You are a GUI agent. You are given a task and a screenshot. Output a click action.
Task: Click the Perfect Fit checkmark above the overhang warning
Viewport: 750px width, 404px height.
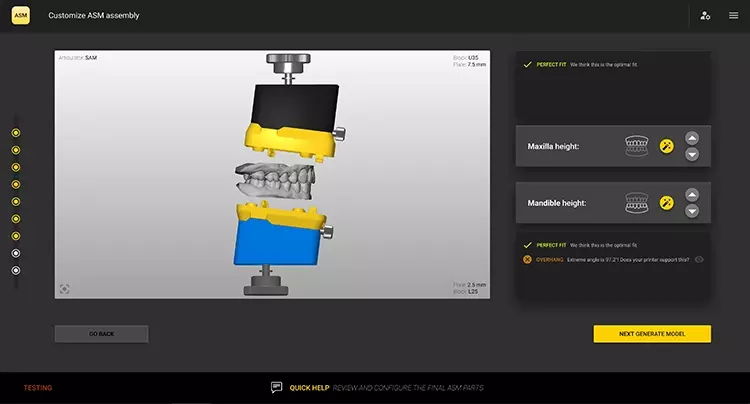528,245
